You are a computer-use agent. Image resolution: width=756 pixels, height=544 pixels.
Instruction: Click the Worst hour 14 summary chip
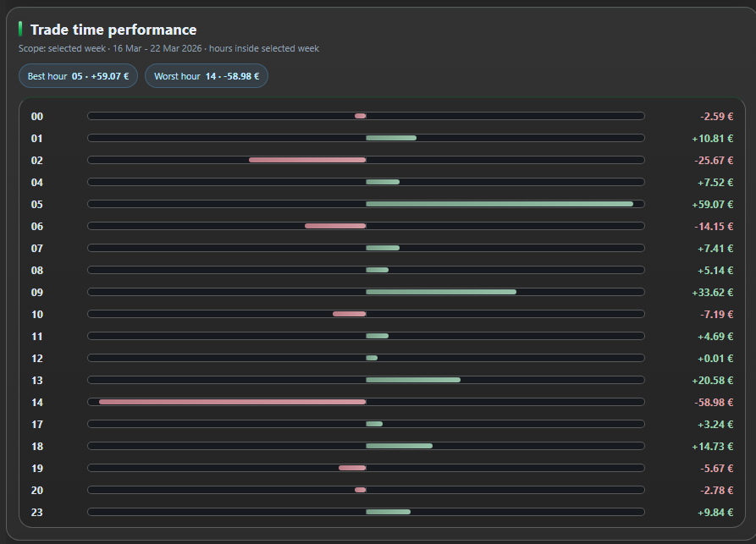tap(206, 75)
